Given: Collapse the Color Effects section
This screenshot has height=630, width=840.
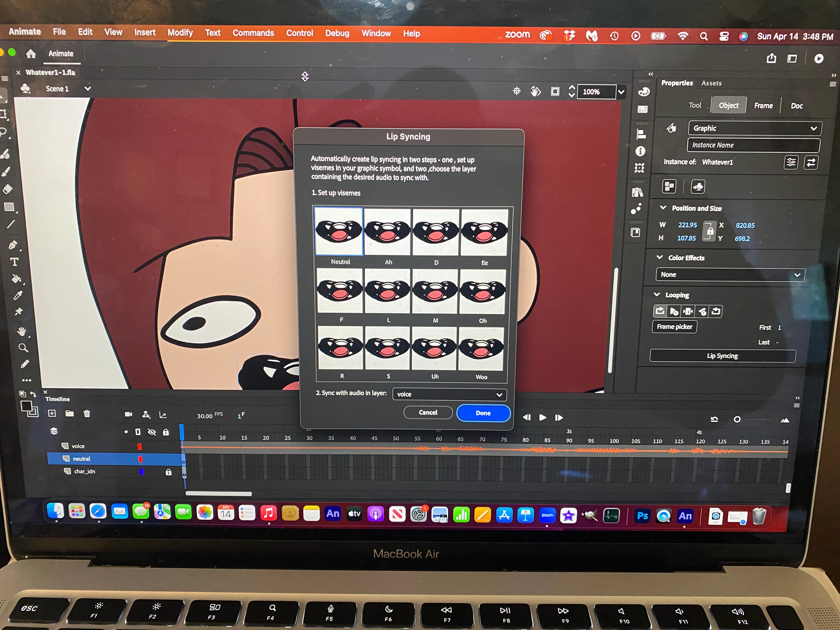Looking at the screenshot, I should pyautogui.click(x=660, y=257).
